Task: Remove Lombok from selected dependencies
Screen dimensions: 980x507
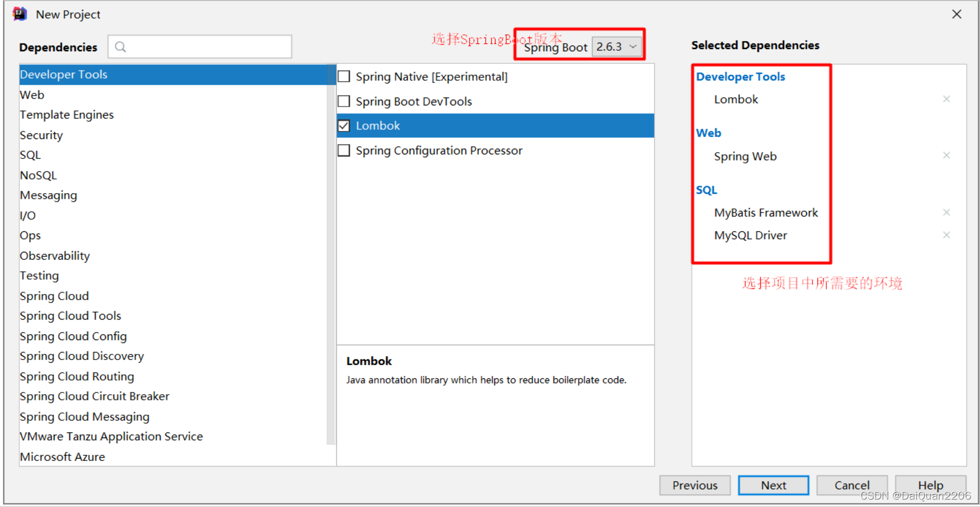Action: (x=946, y=99)
